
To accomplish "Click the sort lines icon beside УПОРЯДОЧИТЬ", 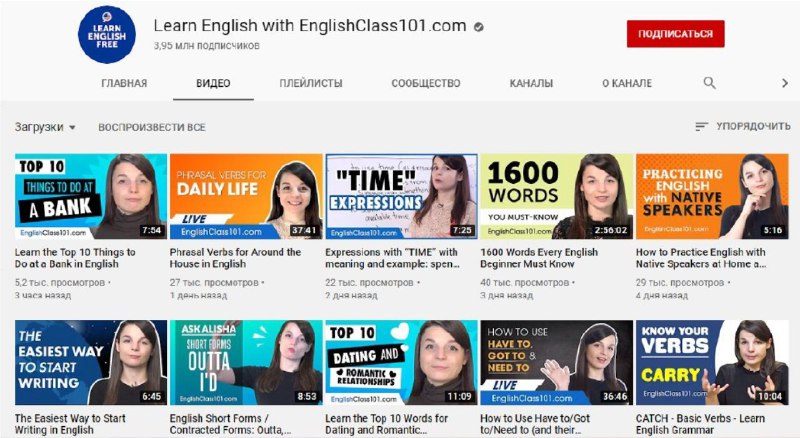I will tap(702, 126).
